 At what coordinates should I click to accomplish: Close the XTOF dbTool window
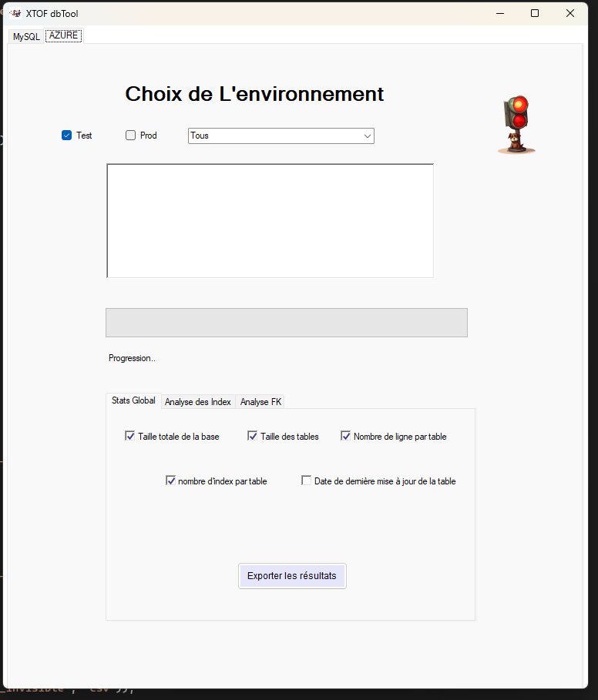coord(570,13)
